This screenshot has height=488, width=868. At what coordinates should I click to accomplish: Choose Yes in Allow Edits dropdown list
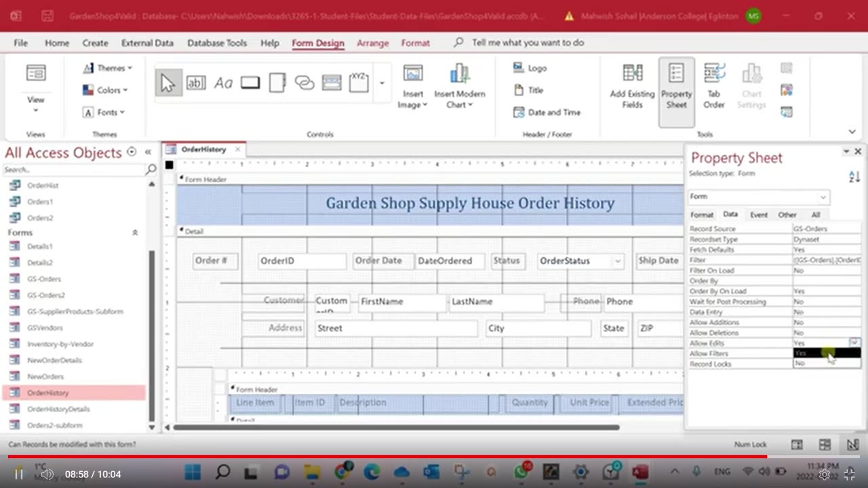(827, 353)
